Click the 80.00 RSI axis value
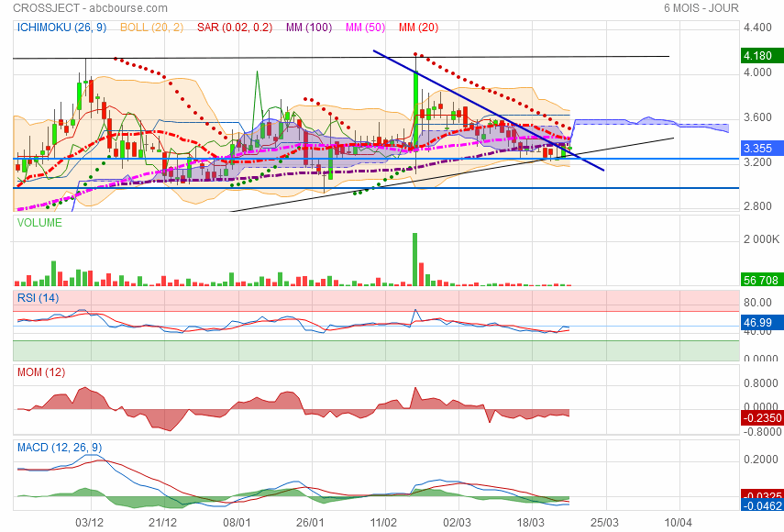784x532 pixels. 757,303
